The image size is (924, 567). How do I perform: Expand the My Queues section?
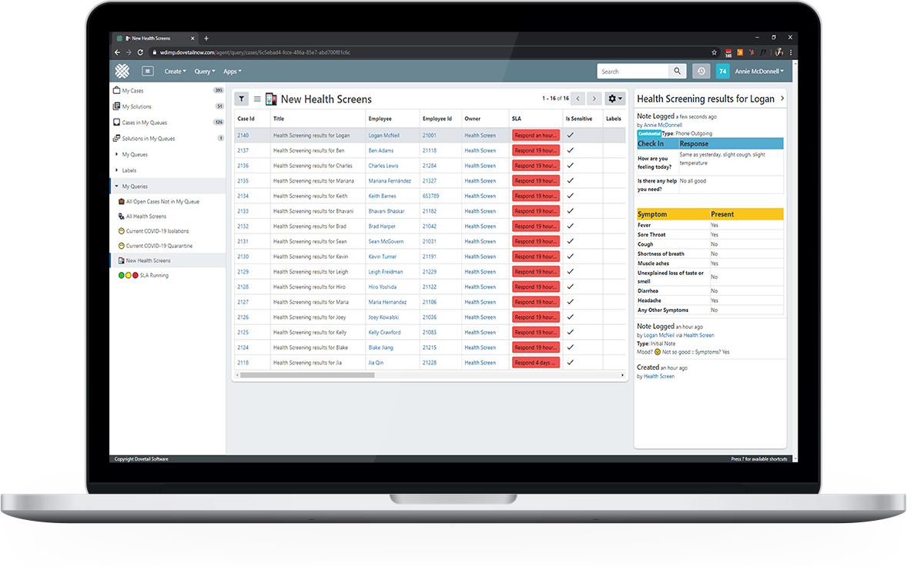pyautogui.click(x=115, y=154)
